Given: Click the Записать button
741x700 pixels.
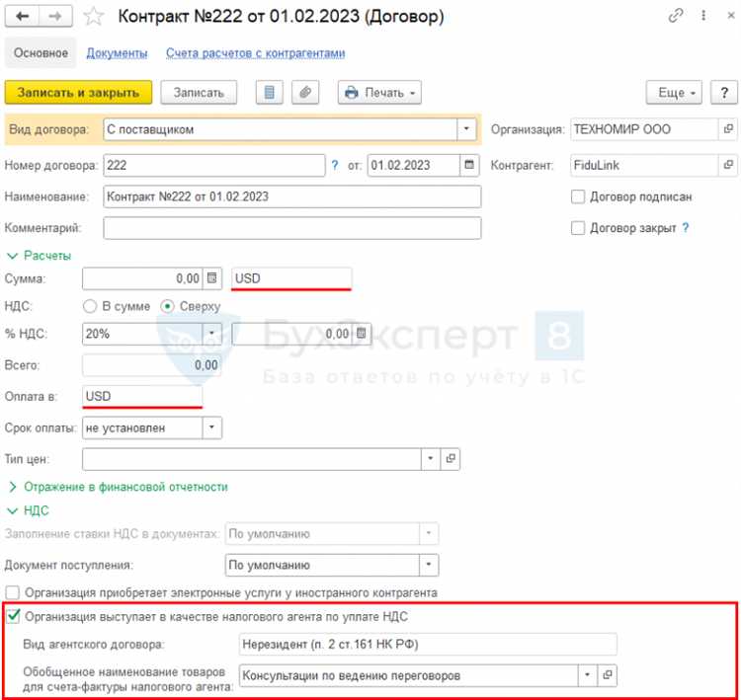Looking at the screenshot, I should [x=199, y=93].
